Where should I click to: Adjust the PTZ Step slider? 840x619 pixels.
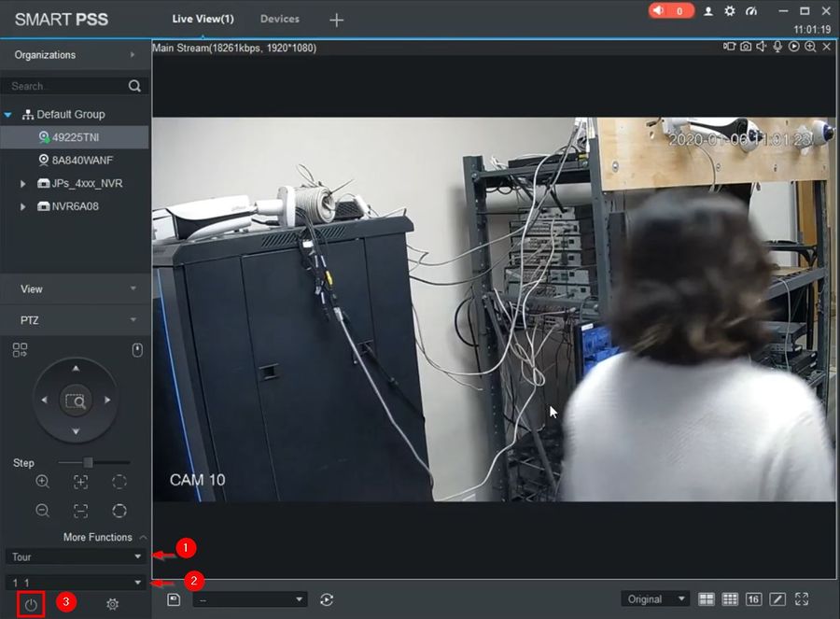[88, 462]
